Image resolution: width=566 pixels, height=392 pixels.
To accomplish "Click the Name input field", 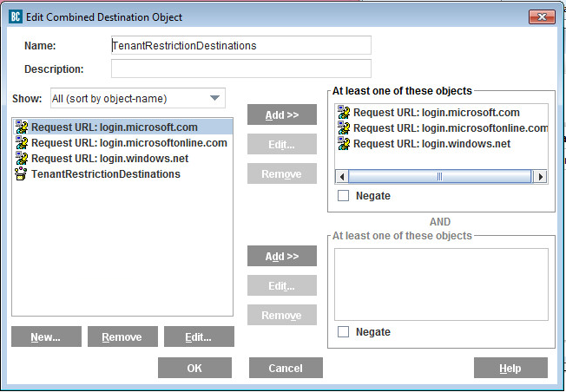I will pyautogui.click(x=241, y=45).
